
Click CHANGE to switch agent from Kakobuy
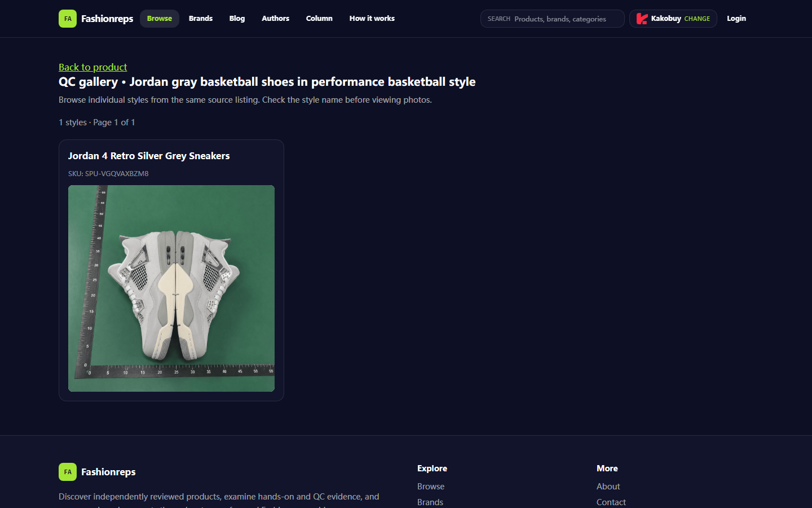697,19
